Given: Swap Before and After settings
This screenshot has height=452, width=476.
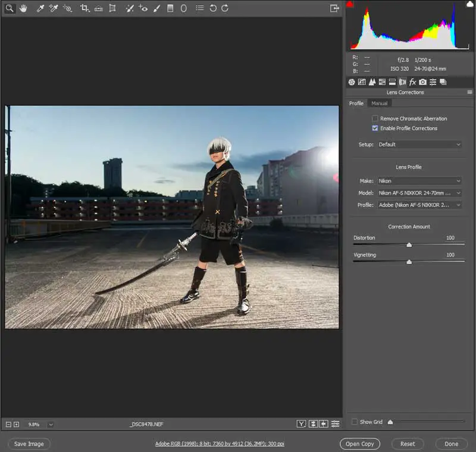Looking at the screenshot, I should pos(313,424).
